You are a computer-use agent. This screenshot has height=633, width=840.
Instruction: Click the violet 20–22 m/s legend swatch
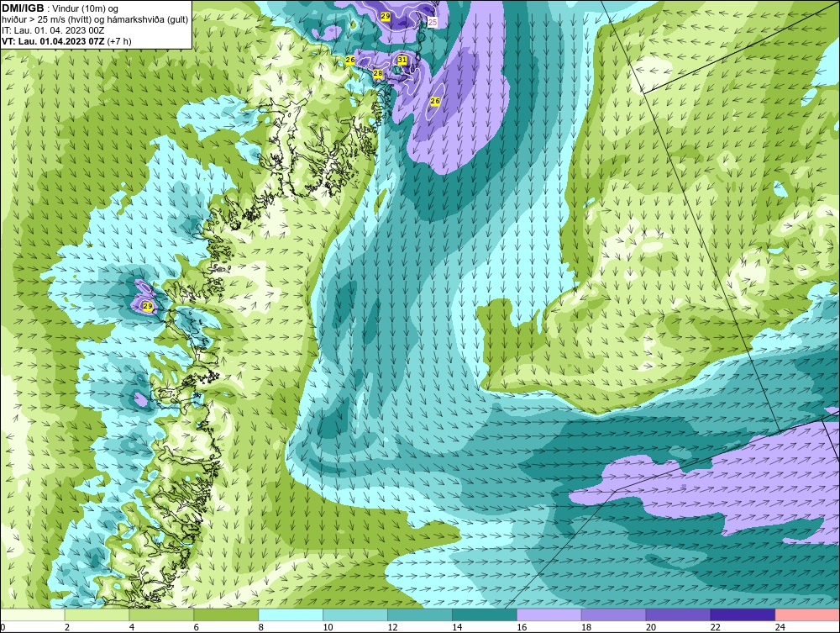click(678, 615)
